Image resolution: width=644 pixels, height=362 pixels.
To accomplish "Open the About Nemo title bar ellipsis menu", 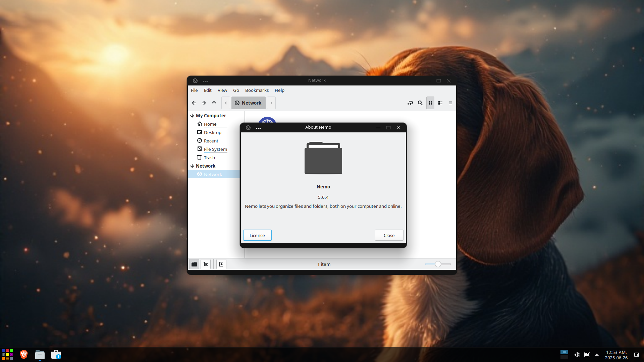I will point(258,128).
